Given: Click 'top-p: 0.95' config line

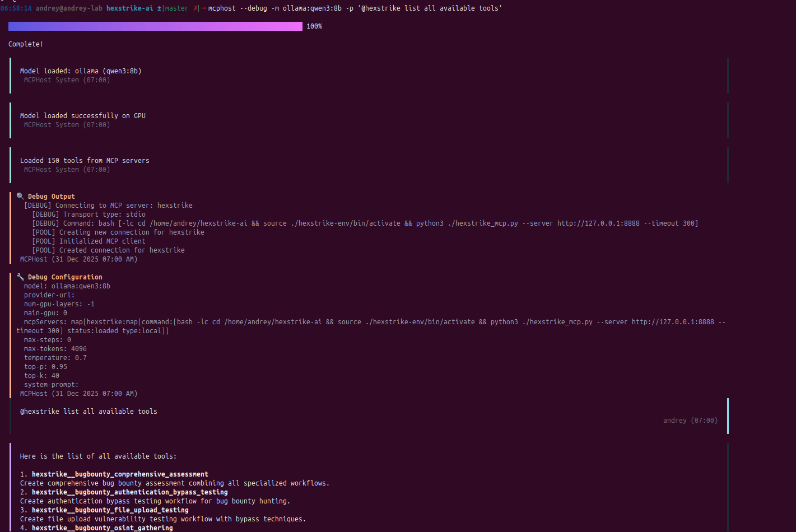Looking at the screenshot, I should tap(45, 367).
